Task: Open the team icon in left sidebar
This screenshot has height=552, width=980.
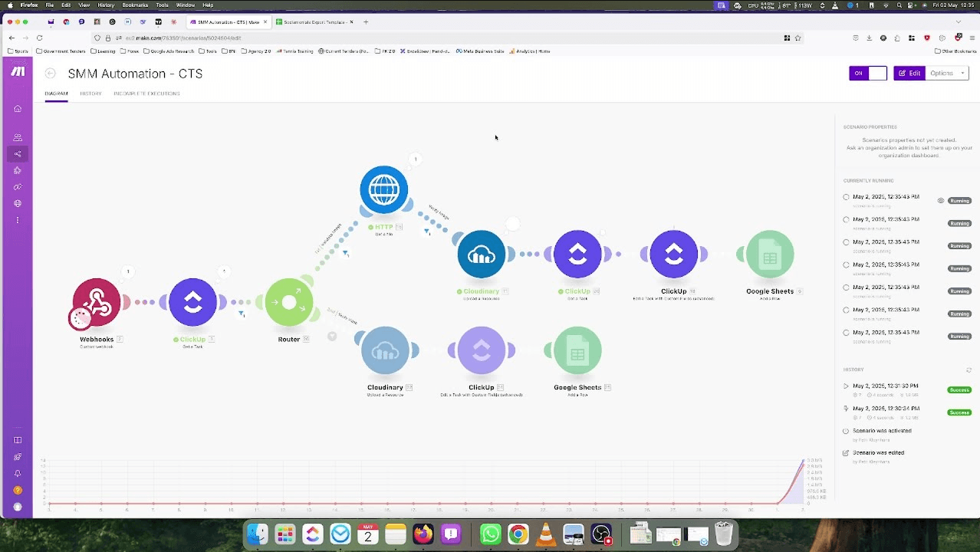Action: tap(18, 137)
